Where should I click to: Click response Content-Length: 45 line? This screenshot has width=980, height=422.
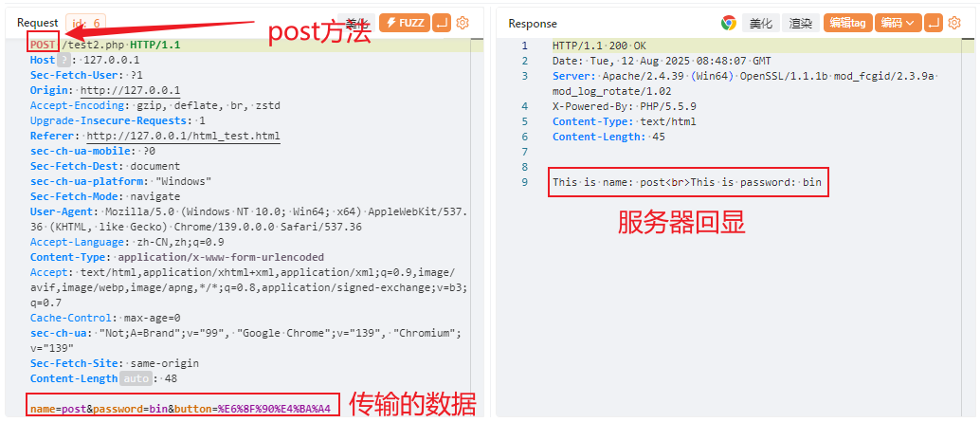pos(608,137)
